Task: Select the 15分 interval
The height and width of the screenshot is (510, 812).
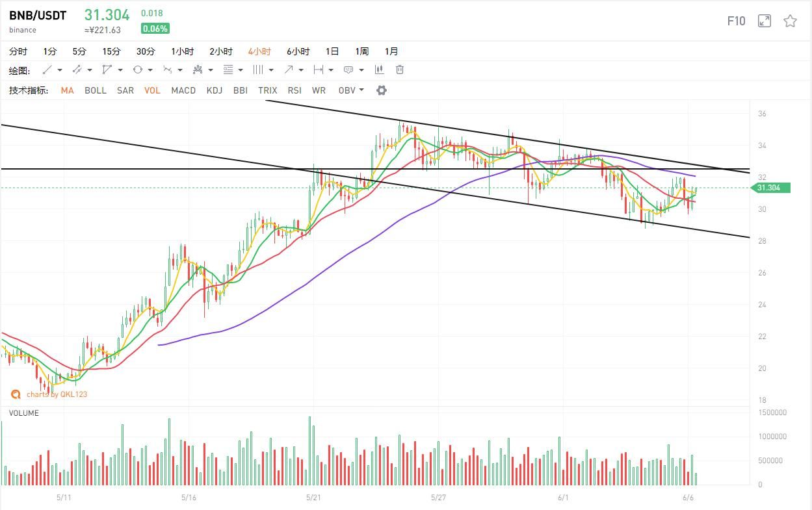Action: pyautogui.click(x=111, y=51)
